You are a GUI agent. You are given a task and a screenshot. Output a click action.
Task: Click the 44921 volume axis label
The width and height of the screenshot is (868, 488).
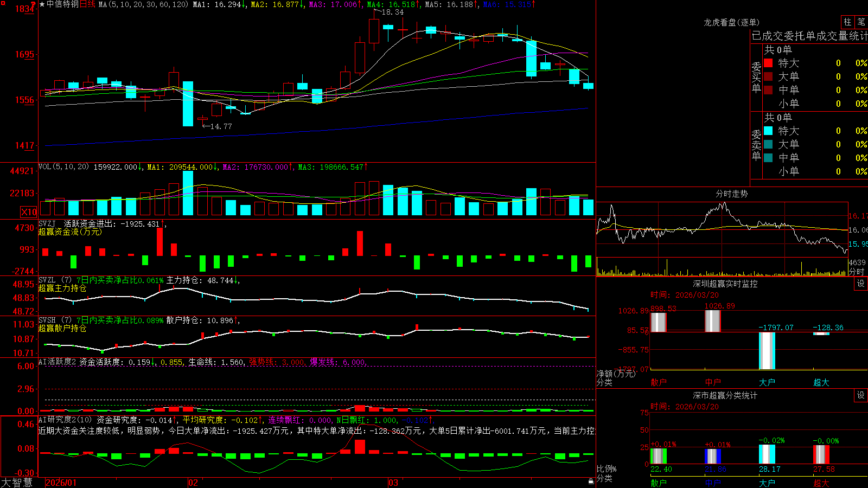22,171
